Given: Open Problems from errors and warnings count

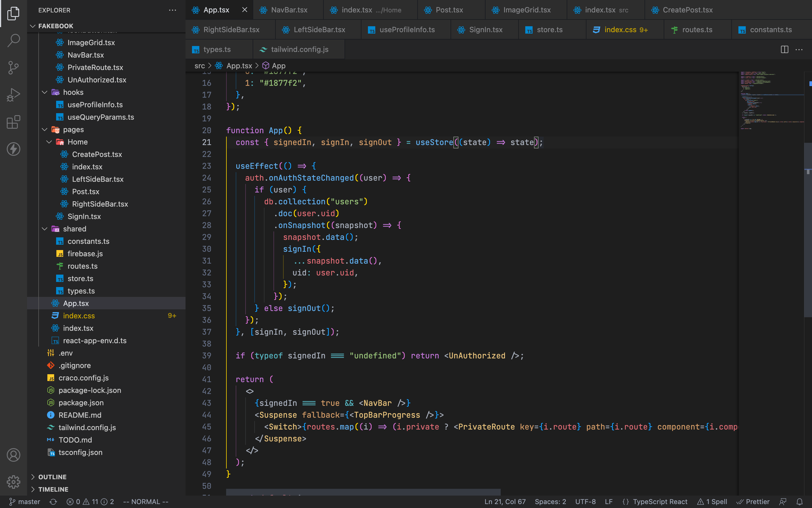Looking at the screenshot, I should click(x=90, y=502).
